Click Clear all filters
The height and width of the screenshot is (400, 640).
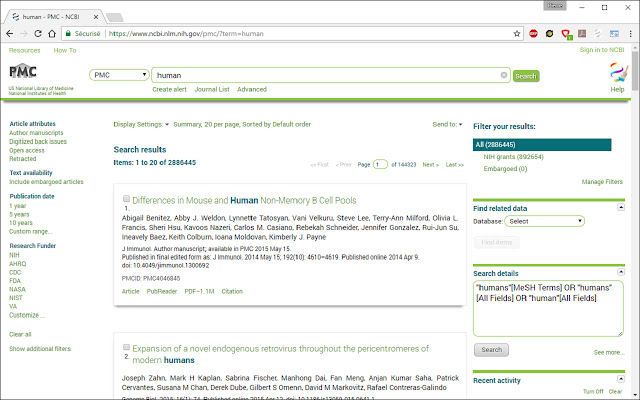20,334
